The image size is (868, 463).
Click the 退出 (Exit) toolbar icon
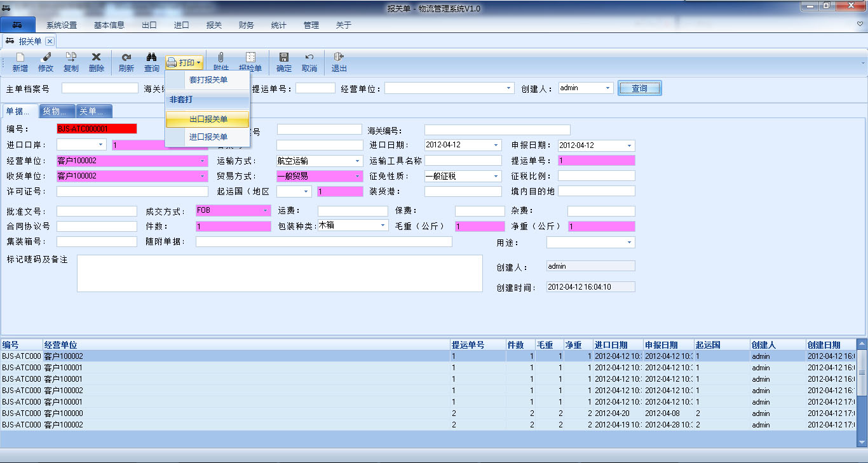point(339,57)
